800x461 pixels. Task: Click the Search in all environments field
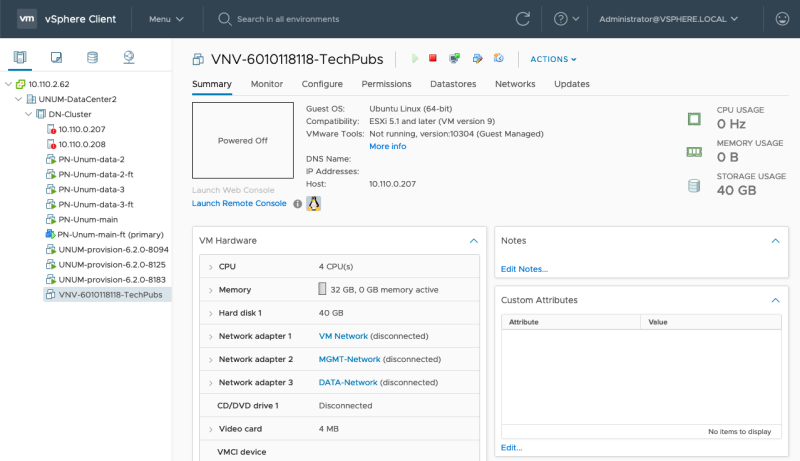[x=288, y=19]
